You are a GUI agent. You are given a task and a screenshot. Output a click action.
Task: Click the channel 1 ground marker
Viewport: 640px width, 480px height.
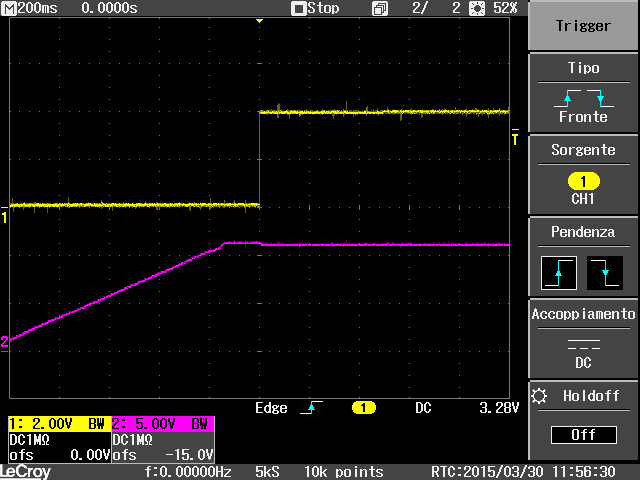pyautogui.click(x=4, y=215)
